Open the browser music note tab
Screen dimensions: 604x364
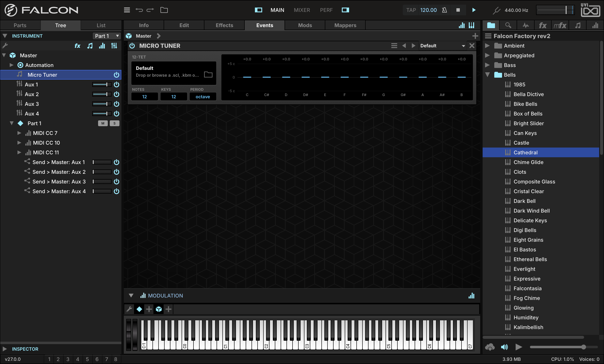578,25
